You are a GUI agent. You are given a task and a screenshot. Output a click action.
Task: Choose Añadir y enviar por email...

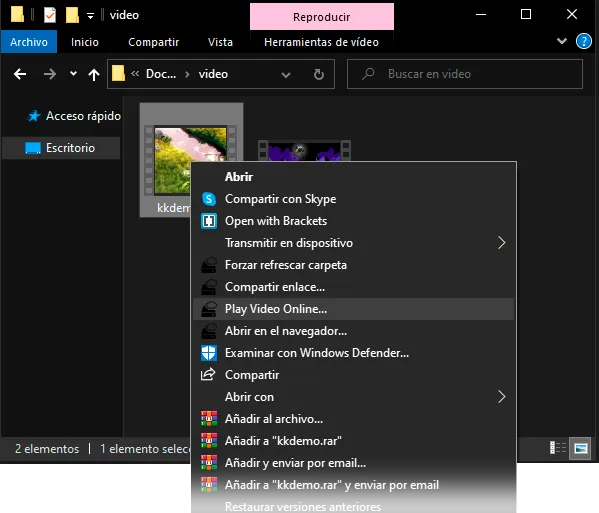click(x=353, y=463)
